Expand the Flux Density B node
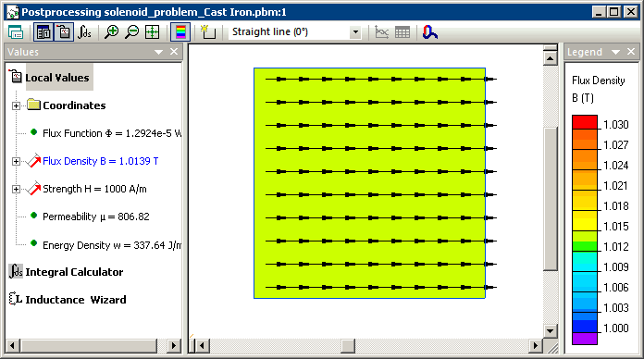The height and width of the screenshot is (359, 644). (16, 161)
